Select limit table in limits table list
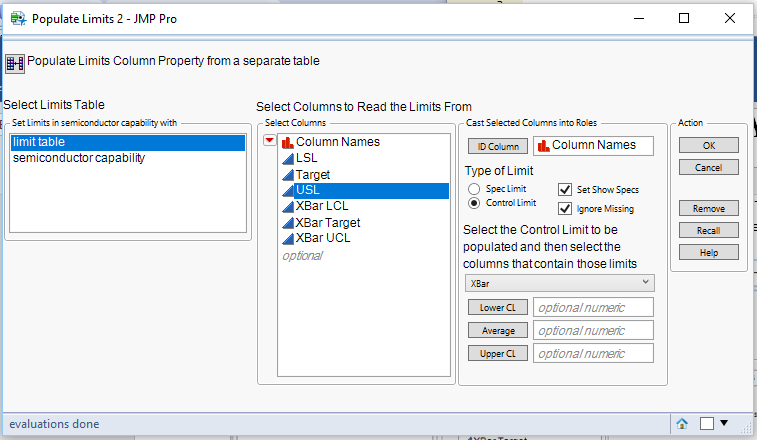Image resolution: width=757 pixels, height=440 pixels. (39, 142)
